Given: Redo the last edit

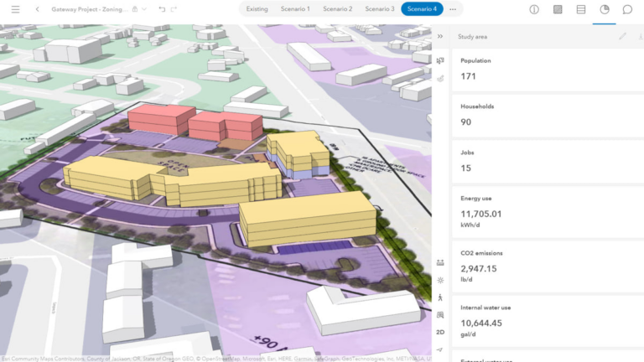Looking at the screenshot, I should pos(174,9).
